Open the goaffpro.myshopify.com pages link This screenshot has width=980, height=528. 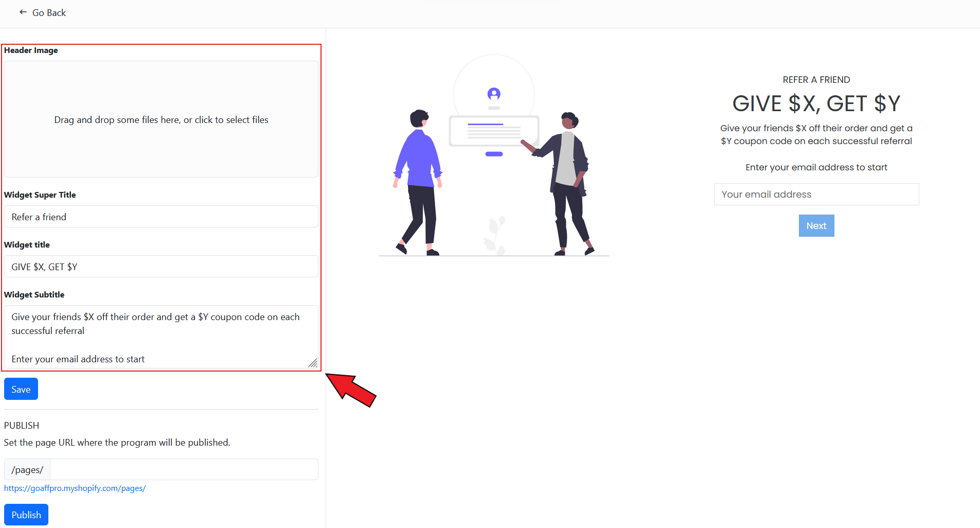pyautogui.click(x=75, y=488)
